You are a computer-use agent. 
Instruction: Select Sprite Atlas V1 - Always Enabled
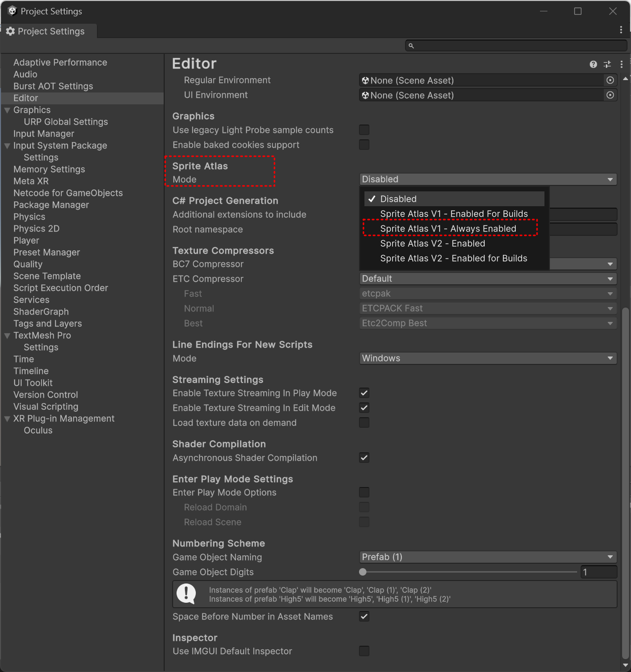pos(454,228)
